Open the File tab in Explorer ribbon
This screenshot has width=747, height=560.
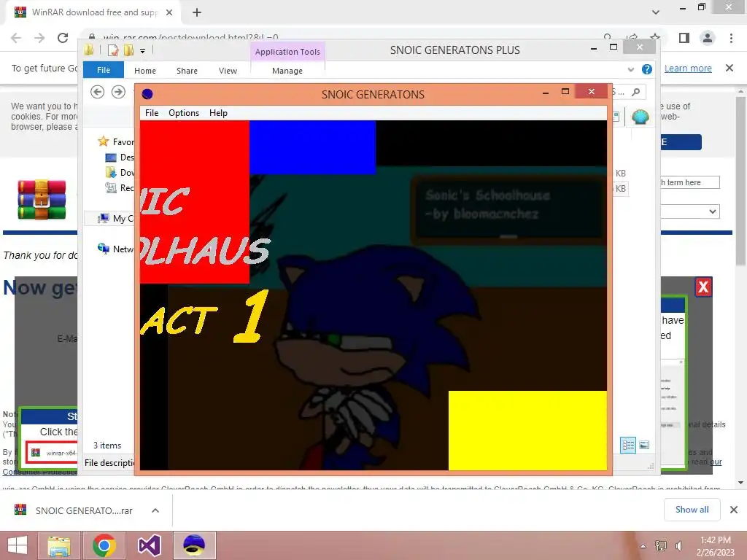click(x=104, y=70)
